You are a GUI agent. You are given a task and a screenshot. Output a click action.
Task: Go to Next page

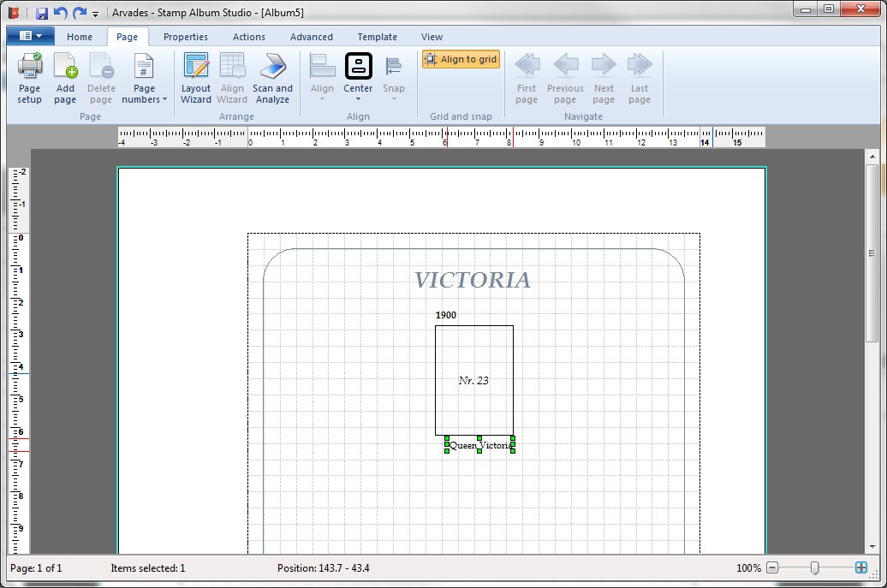click(604, 78)
